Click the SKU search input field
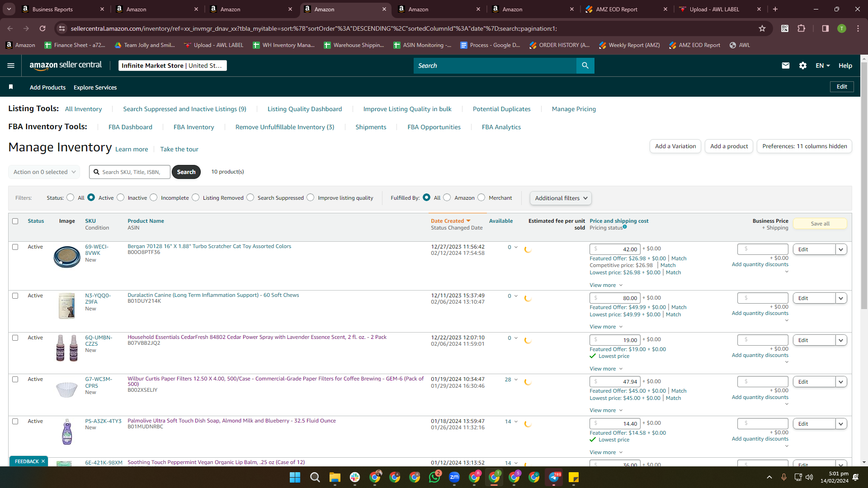This screenshot has width=868, height=488. (x=130, y=172)
